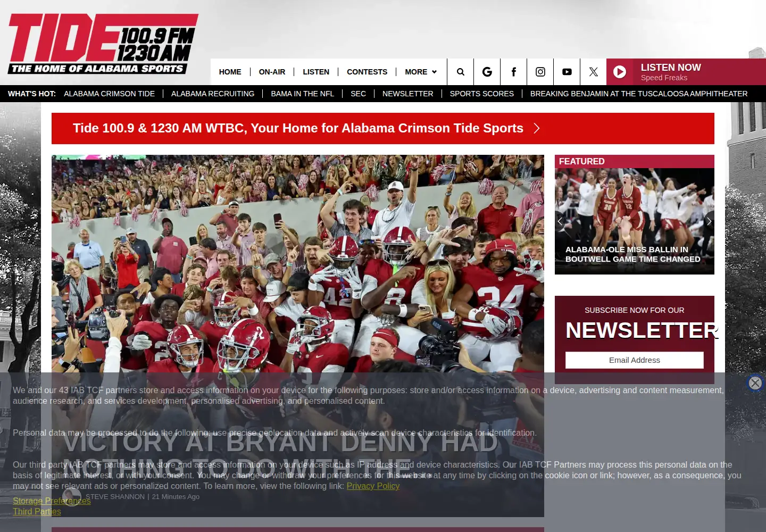Open Storage Preferences in cookie banner
This screenshot has width=766, height=532.
click(x=52, y=501)
